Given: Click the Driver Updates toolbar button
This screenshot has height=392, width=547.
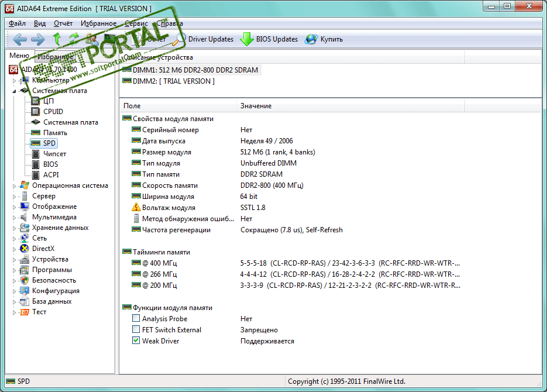Looking at the screenshot, I should point(204,39).
